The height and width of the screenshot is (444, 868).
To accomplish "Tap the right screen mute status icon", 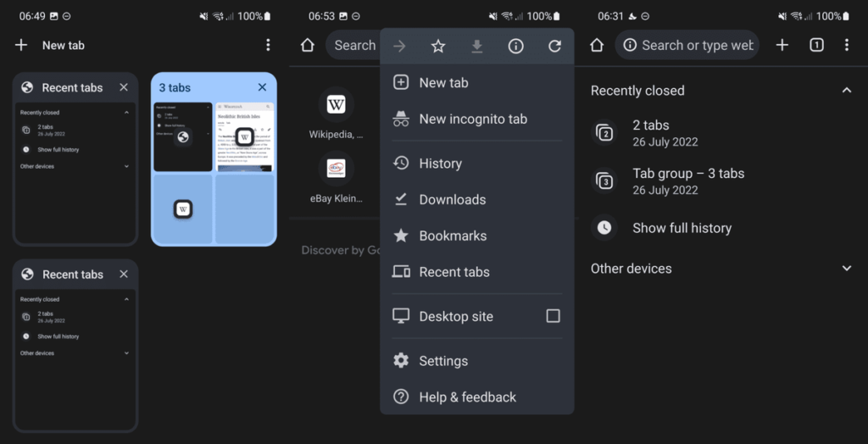I will click(x=782, y=16).
